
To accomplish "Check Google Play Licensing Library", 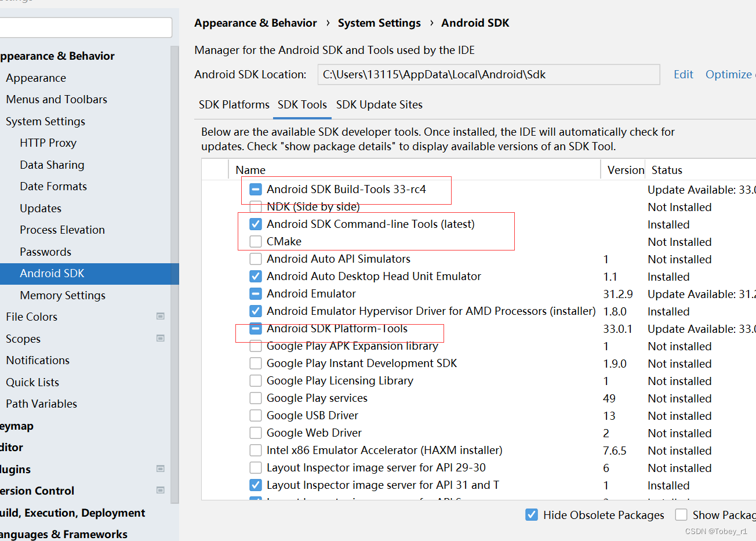I will coord(256,380).
